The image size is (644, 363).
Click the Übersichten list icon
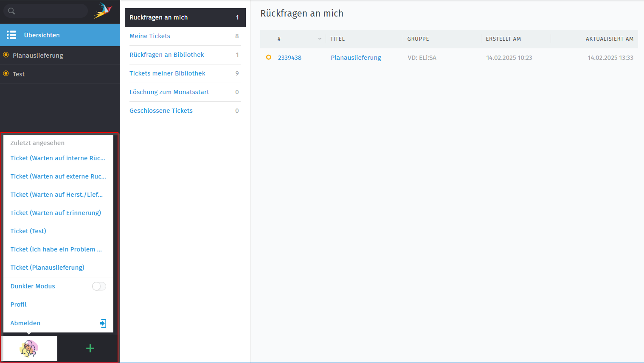11,35
